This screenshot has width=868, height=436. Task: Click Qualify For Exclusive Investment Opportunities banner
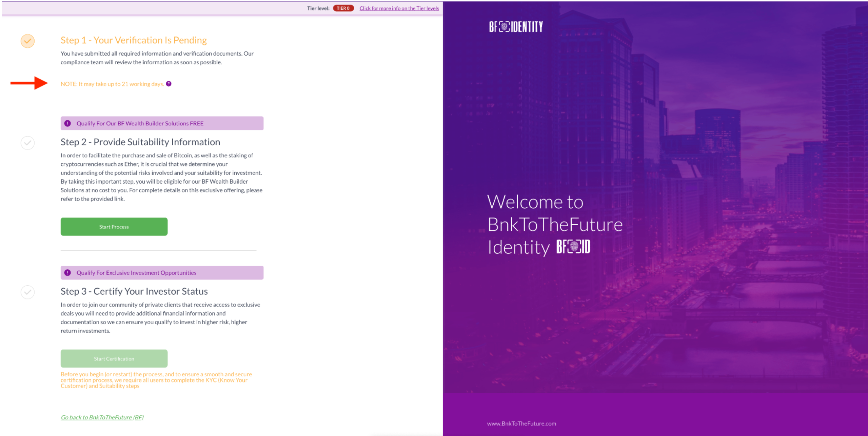click(162, 273)
